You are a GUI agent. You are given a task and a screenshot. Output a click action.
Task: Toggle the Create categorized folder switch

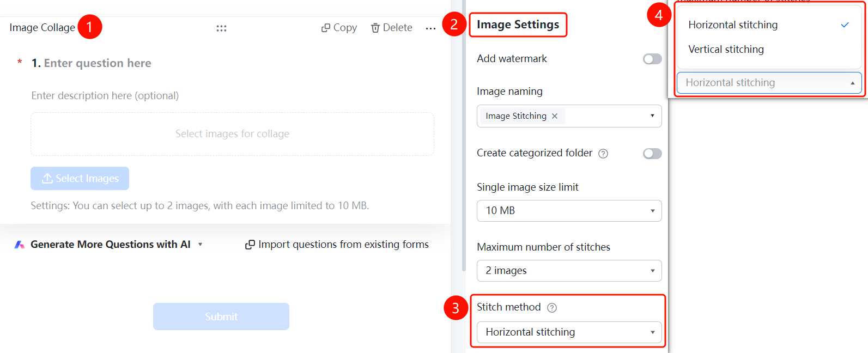[652, 154]
